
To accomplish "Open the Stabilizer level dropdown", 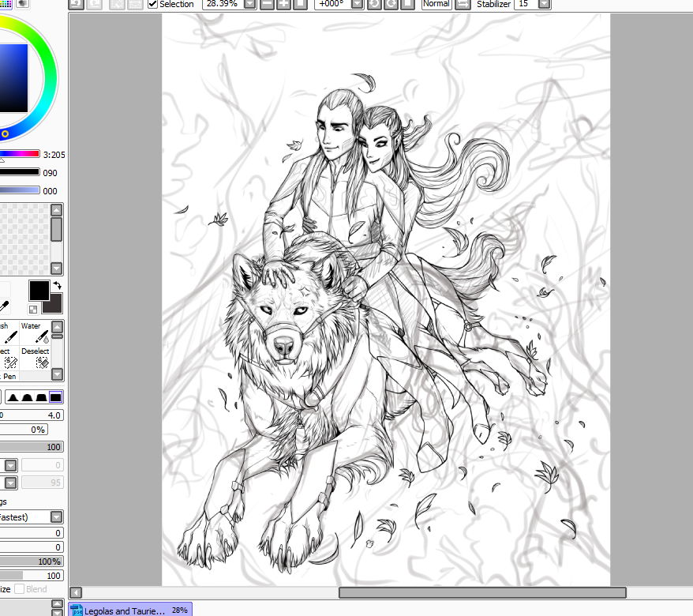I will click(x=545, y=4).
